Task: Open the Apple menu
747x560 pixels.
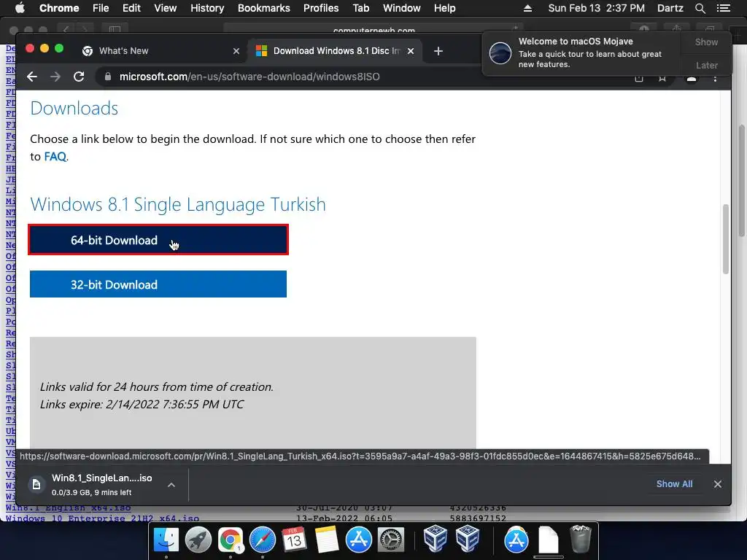Action: click(x=20, y=8)
